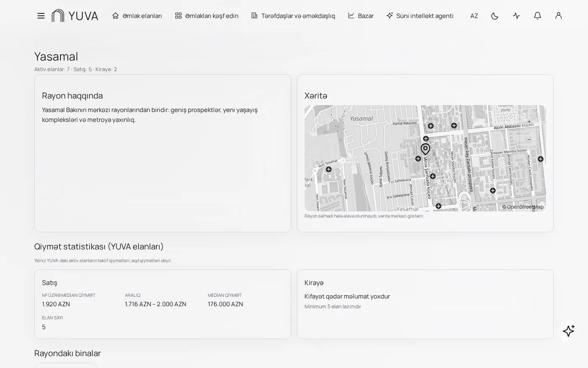The width and height of the screenshot is (588, 368).
Task: Follow the OpenStreetMap attribution link
Action: (x=523, y=207)
